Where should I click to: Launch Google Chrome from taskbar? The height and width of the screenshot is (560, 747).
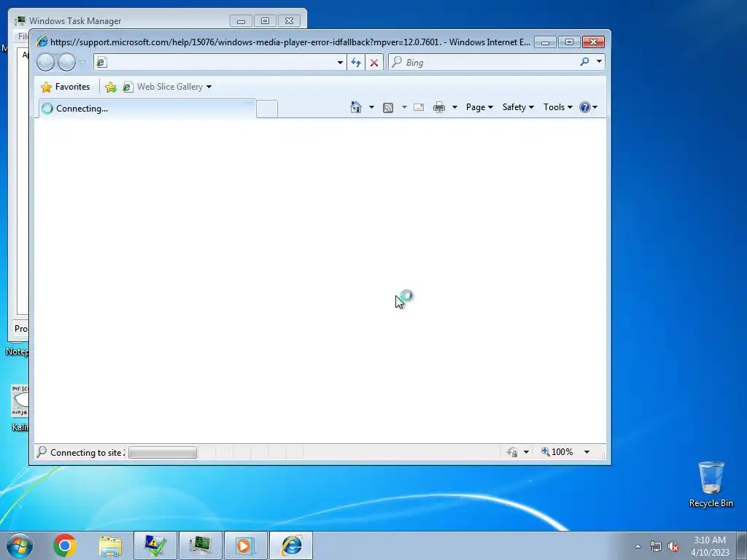pyautogui.click(x=65, y=545)
